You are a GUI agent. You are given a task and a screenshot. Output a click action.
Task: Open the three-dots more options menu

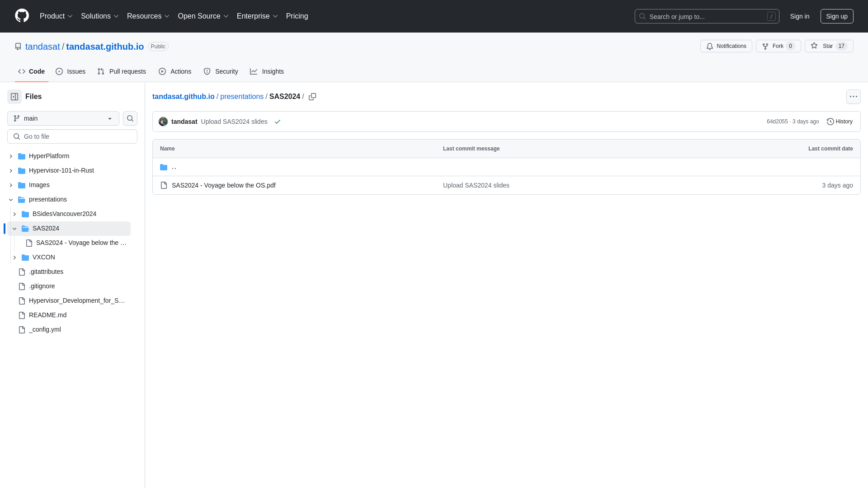click(854, 97)
